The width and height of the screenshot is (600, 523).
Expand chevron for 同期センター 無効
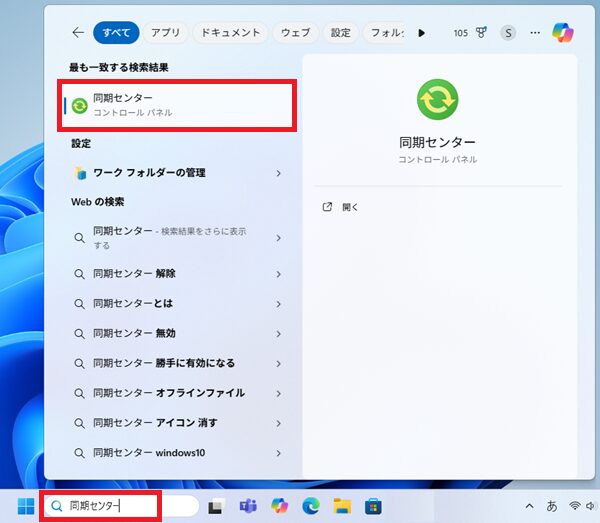point(279,334)
